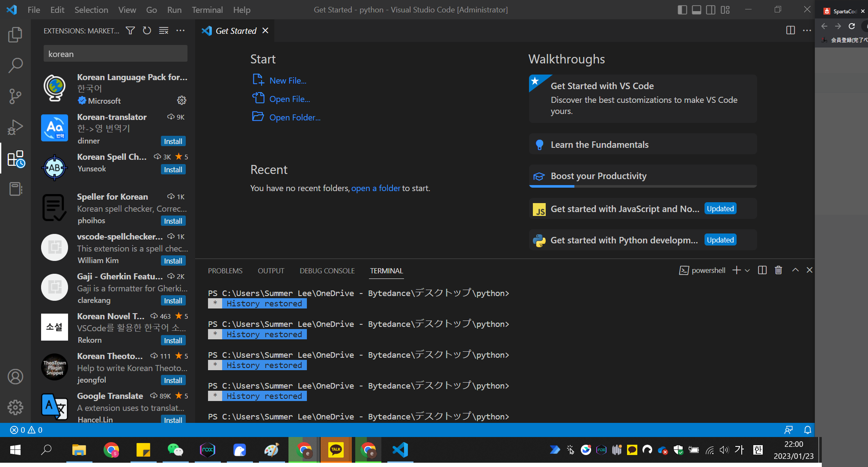Switch to the OUTPUT tab

[x=271, y=270]
